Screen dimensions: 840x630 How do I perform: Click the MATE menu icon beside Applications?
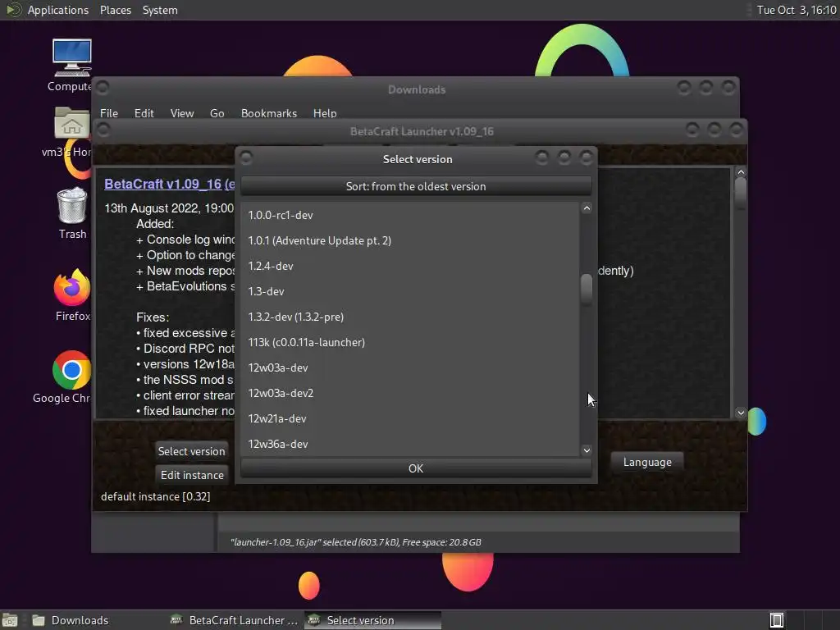(x=13, y=10)
